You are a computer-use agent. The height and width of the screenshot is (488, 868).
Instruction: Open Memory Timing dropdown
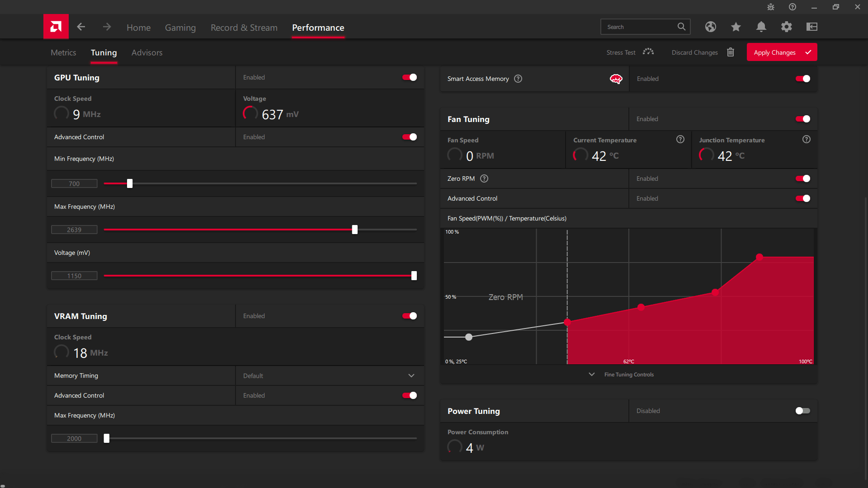point(330,375)
